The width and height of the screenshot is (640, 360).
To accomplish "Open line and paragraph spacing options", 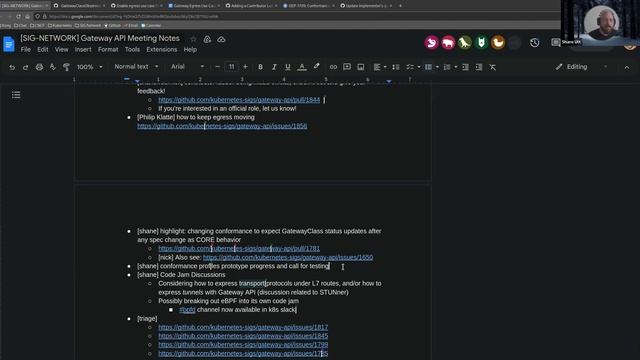I will click(x=396, y=67).
